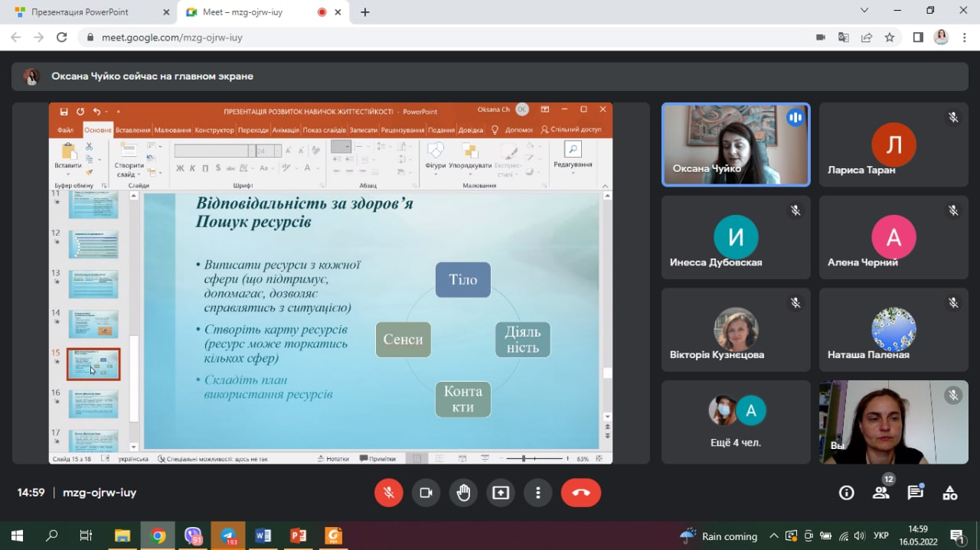Unmute the microphone in Meet
980x550 pixels.
[x=388, y=493]
